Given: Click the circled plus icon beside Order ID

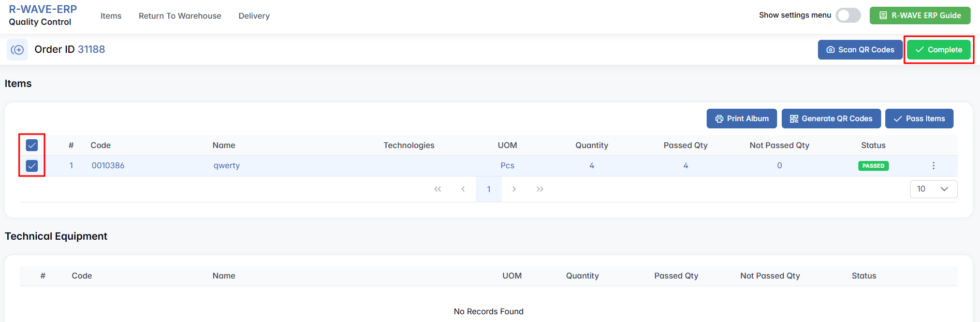Looking at the screenshot, I should click(x=18, y=50).
